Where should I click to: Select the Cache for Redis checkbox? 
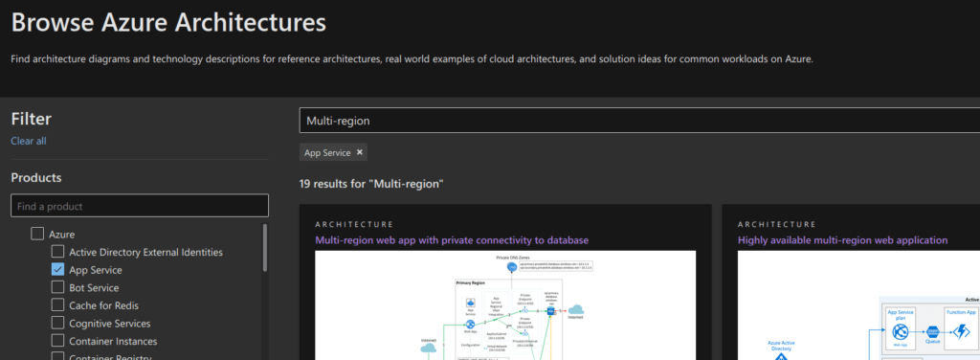click(57, 305)
